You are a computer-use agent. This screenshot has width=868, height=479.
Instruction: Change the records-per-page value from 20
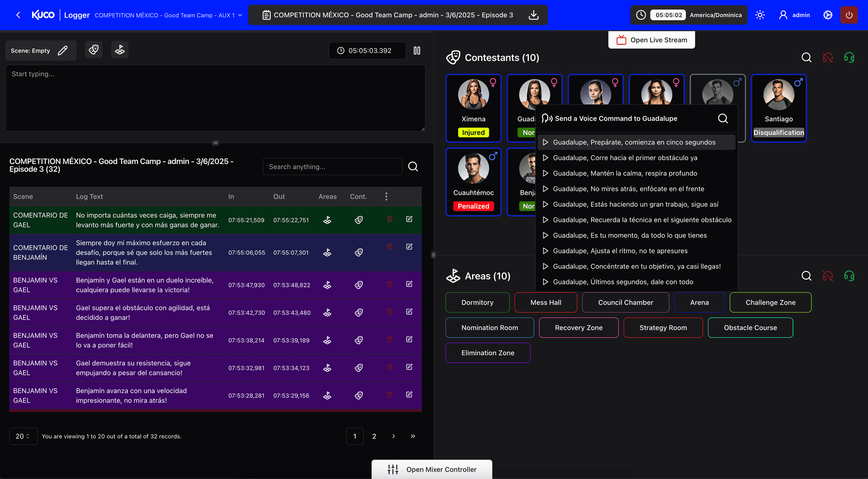[x=24, y=436]
